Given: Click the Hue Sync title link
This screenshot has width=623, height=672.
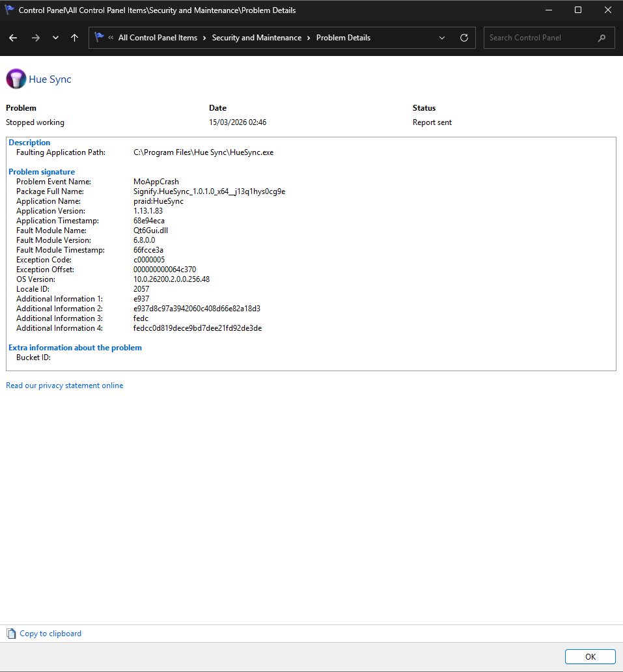Looking at the screenshot, I should point(50,79).
